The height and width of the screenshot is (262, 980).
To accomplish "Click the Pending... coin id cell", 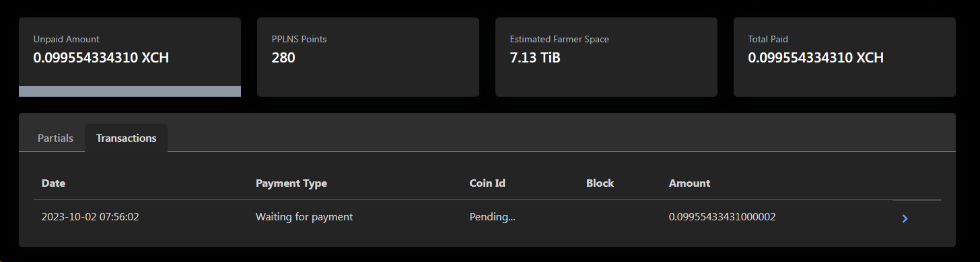I will coord(492,217).
